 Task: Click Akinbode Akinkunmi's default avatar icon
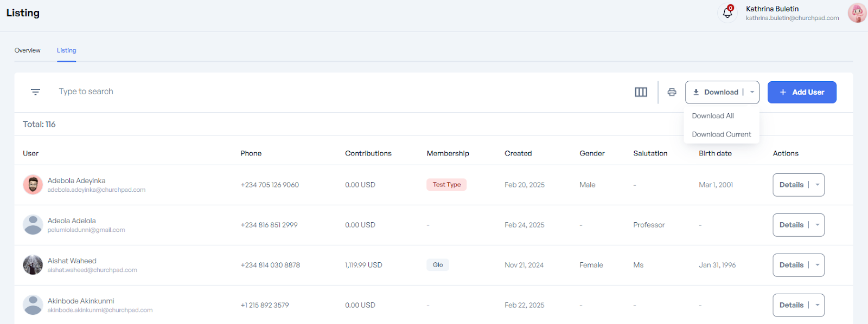coord(33,305)
